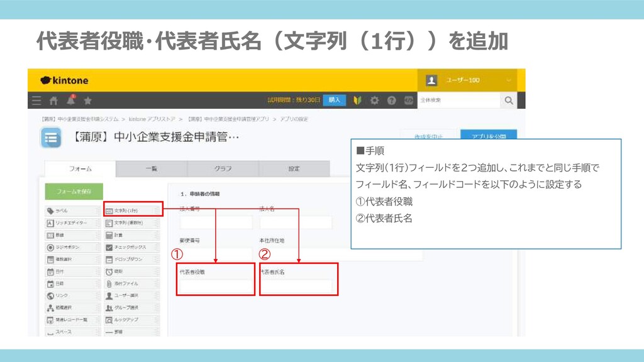Select the リンク field in the palette
This screenshot has height=362, width=644.
click(72, 295)
